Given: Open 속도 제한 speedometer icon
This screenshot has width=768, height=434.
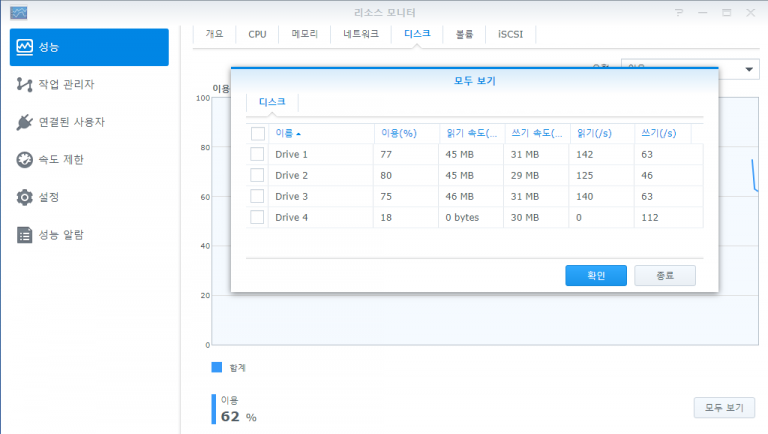Looking at the screenshot, I should [24, 160].
